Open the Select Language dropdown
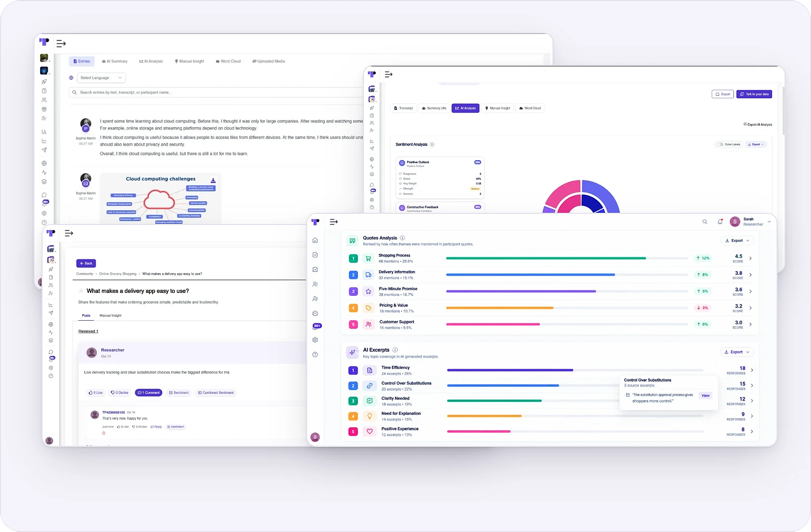 point(101,78)
